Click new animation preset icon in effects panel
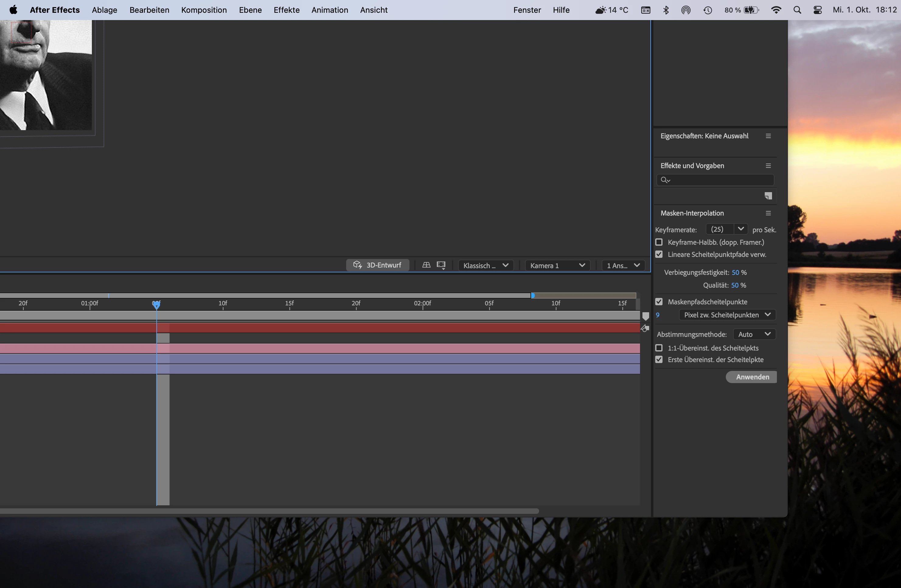Screen dimensions: 901x588 (x=768, y=196)
